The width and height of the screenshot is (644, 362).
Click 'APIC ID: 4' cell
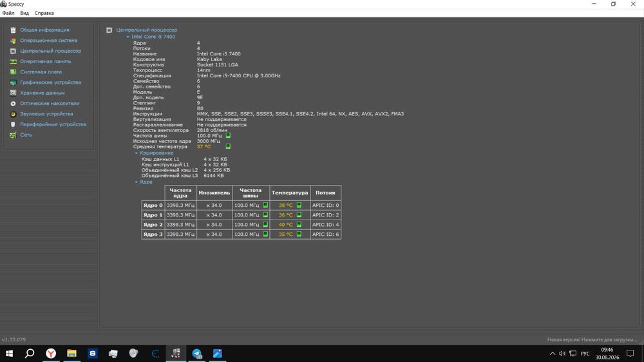[x=325, y=224]
